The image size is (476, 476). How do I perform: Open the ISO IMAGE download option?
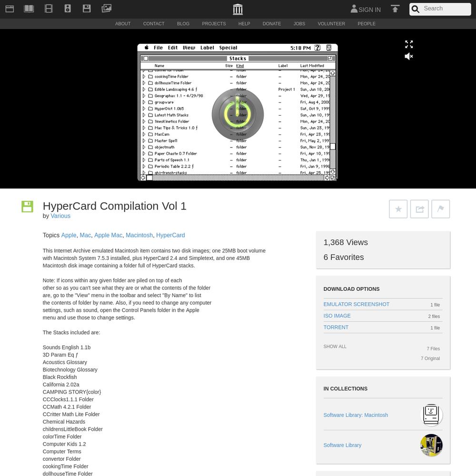tap(337, 316)
